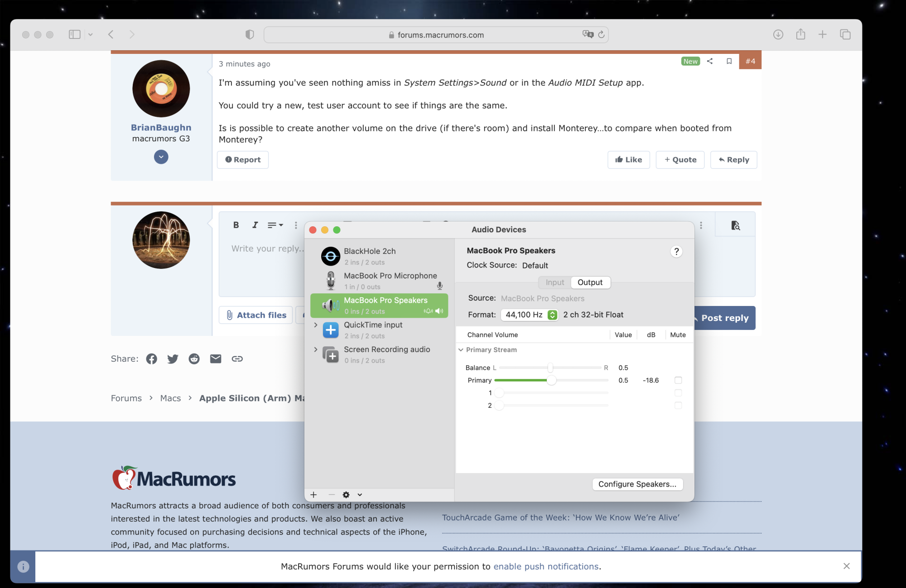Click the Safari address bar

pyautogui.click(x=436, y=35)
